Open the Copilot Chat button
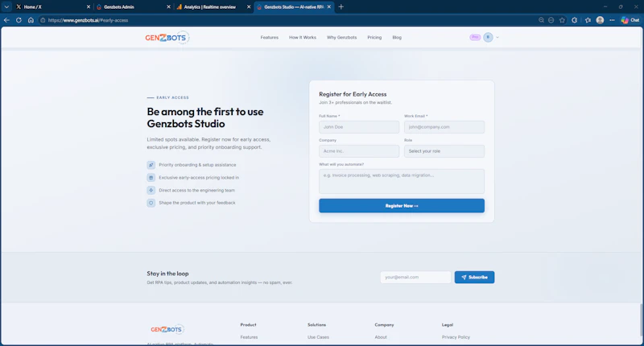This screenshot has width=644, height=346. pos(630,20)
